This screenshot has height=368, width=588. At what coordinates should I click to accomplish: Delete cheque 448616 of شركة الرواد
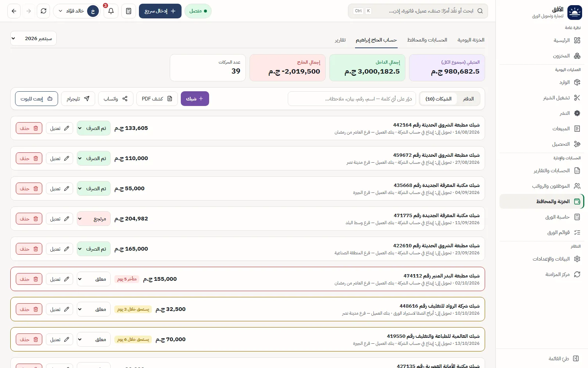click(29, 309)
